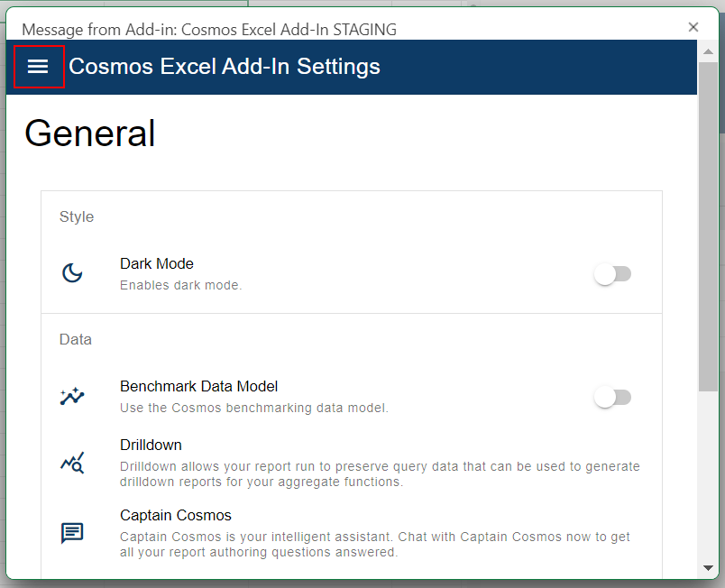Click the Drilldown description text

(x=380, y=473)
